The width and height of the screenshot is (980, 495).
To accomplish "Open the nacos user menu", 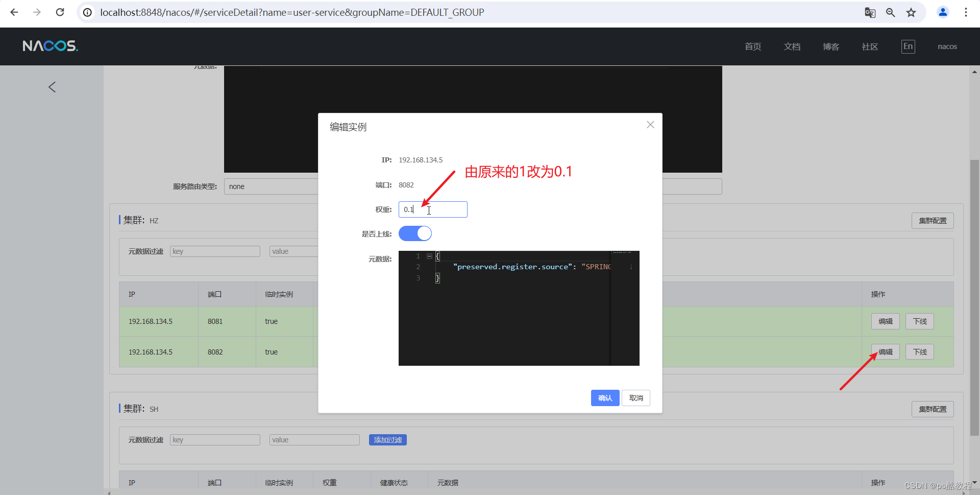I will click(x=947, y=46).
